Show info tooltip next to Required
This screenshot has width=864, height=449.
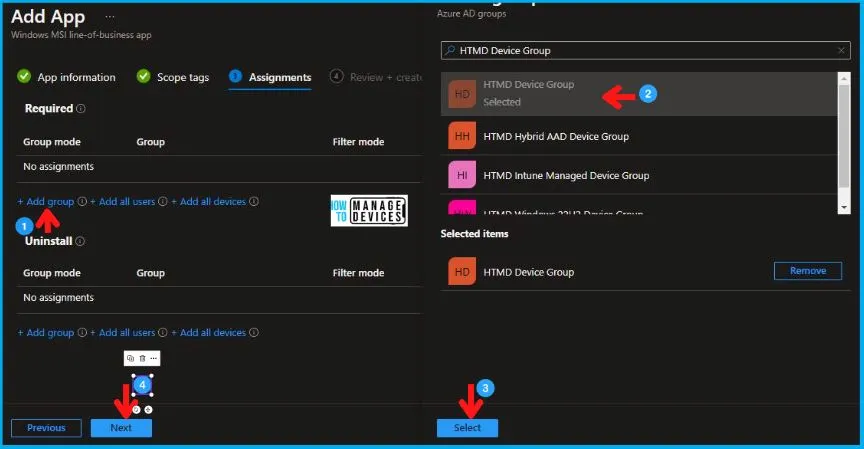click(x=81, y=109)
